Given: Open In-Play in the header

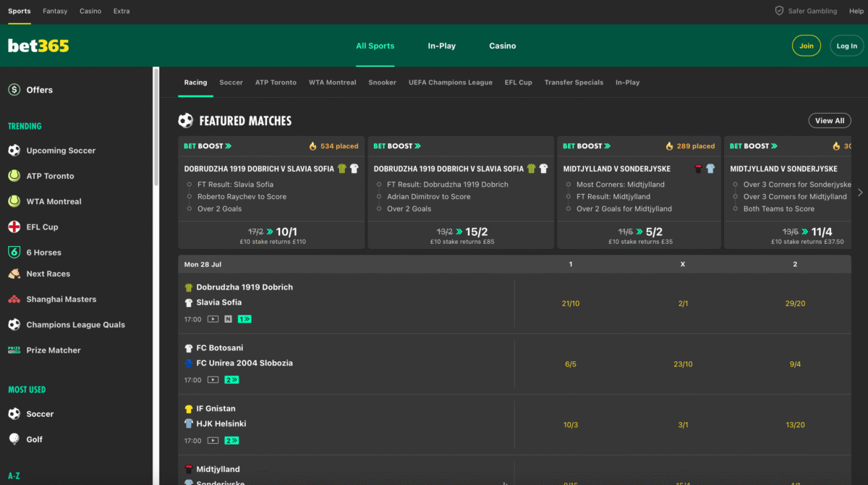Looking at the screenshot, I should (x=441, y=46).
